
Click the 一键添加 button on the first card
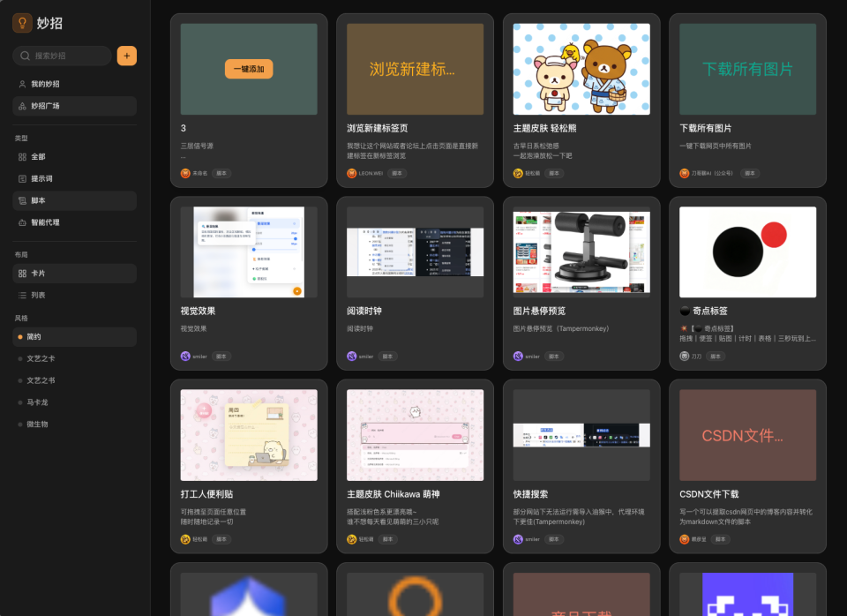[249, 69]
